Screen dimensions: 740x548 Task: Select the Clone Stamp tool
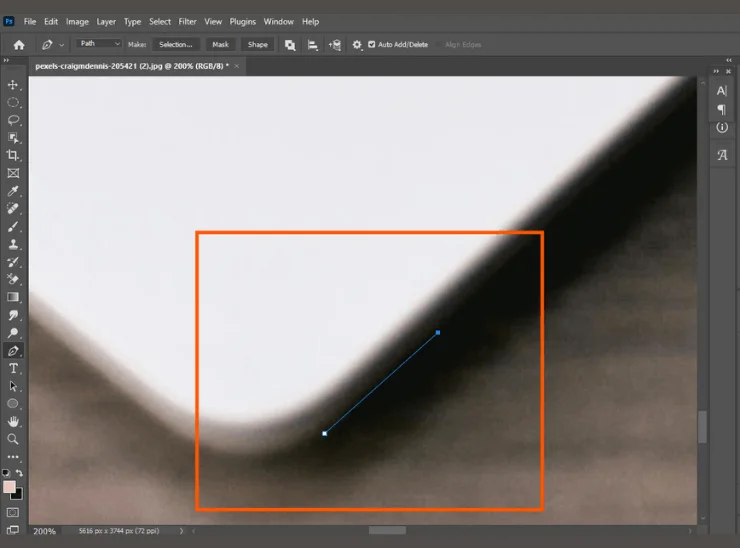pos(13,244)
